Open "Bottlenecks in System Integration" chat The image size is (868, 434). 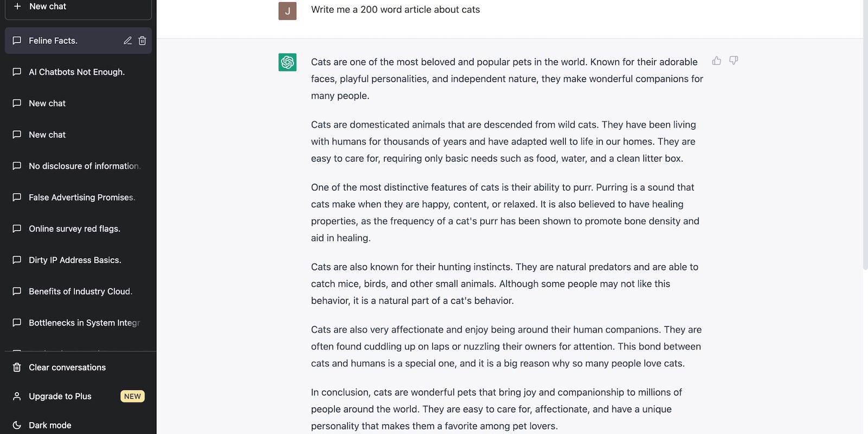point(84,323)
